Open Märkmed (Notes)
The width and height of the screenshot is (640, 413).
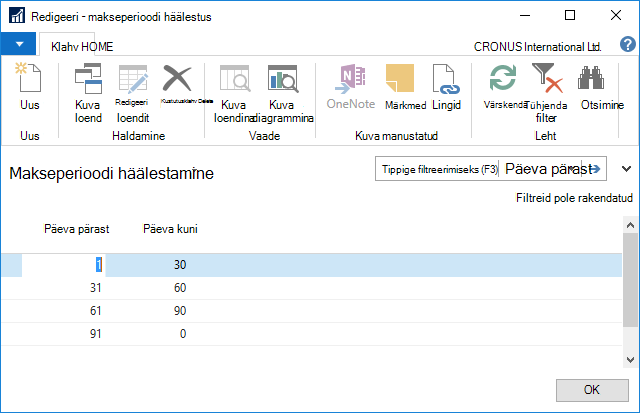click(x=405, y=87)
